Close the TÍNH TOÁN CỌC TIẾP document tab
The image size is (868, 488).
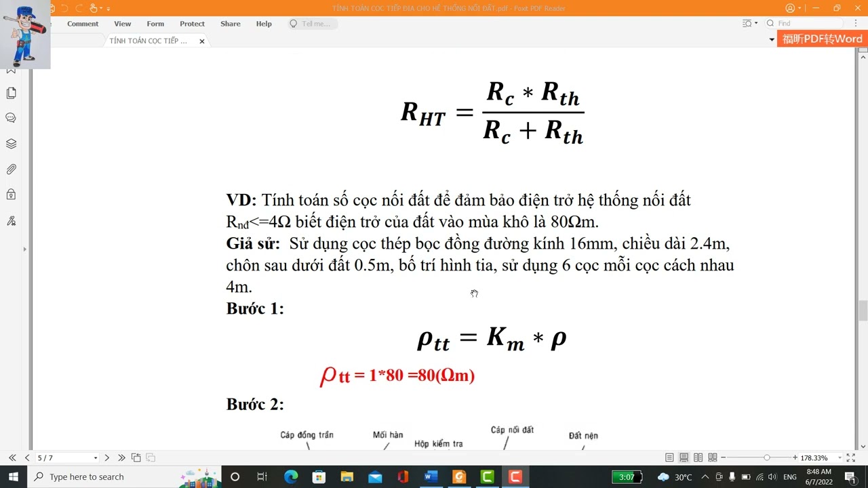(202, 41)
